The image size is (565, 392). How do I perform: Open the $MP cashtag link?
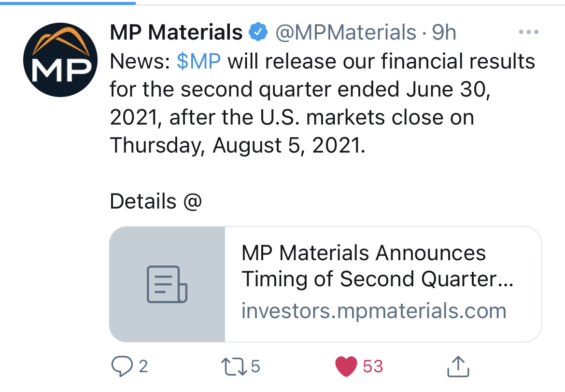click(199, 62)
